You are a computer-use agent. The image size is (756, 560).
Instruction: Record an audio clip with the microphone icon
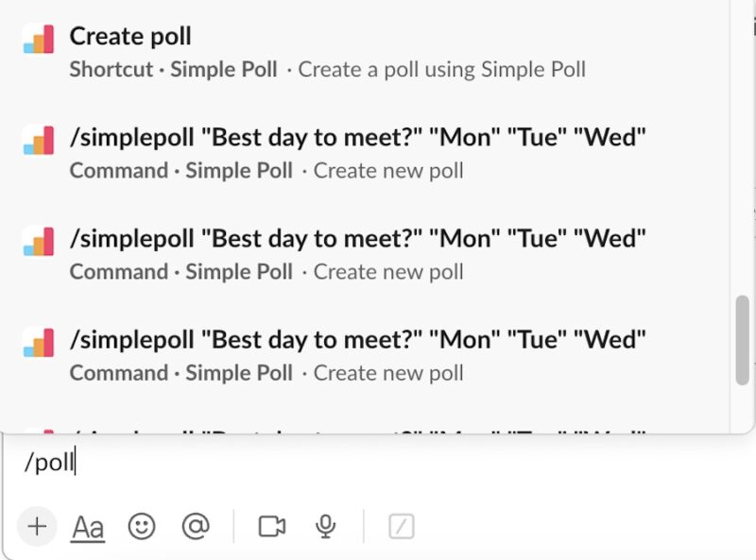324,527
